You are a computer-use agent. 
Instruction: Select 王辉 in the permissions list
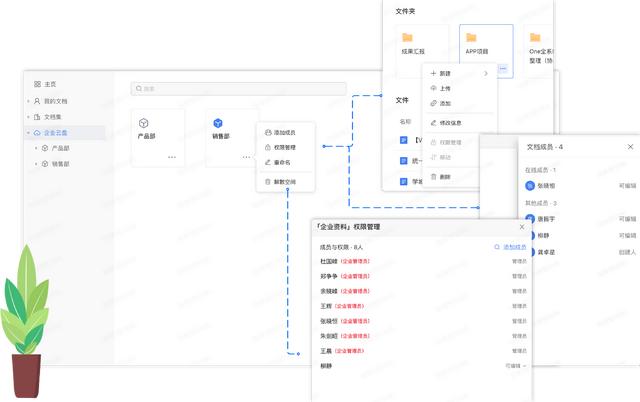pos(326,306)
